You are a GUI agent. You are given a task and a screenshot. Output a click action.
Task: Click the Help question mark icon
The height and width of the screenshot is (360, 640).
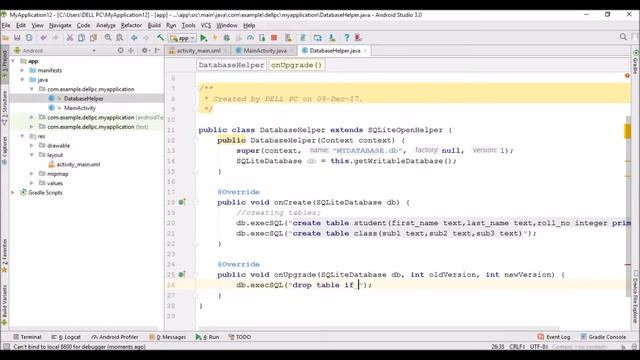(x=347, y=38)
